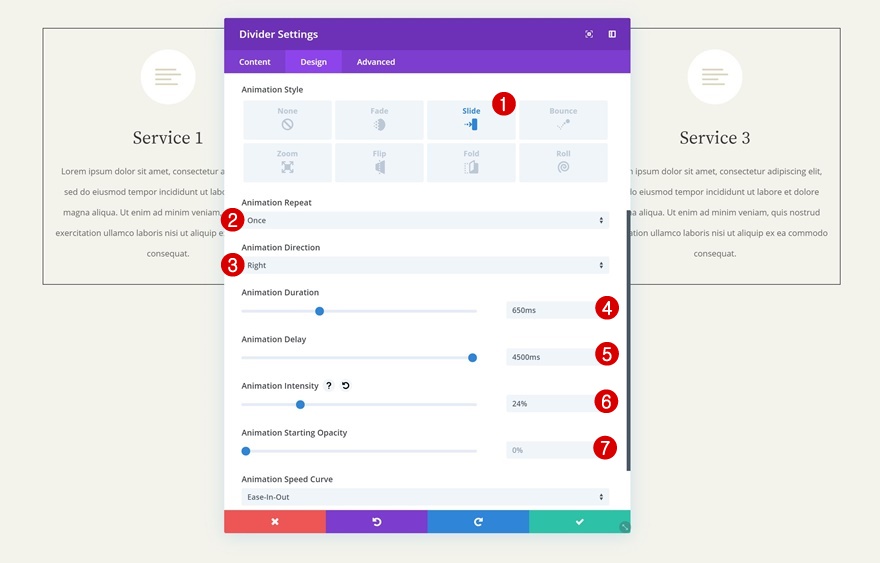Click the Animation Intensity slider handle

(x=300, y=404)
